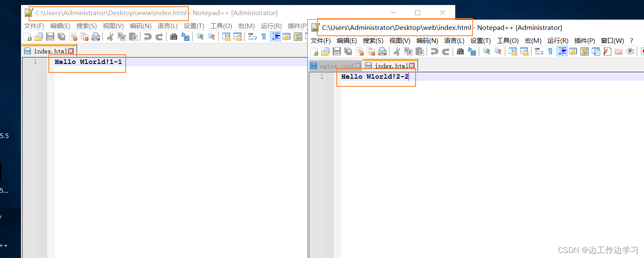Open Folder as Workspace icon in web window
Image resolution: width=644 pixels, height=258 pixels.
click(x=618, y=51)
